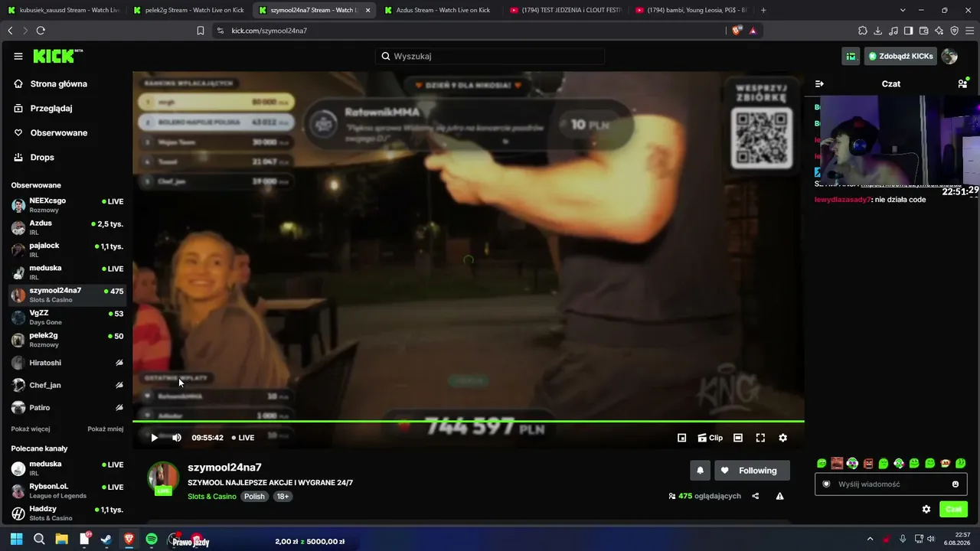Open browser media control music icon
Screen dimensions: 980x551
pyautogui.click(x=893, y=31)
